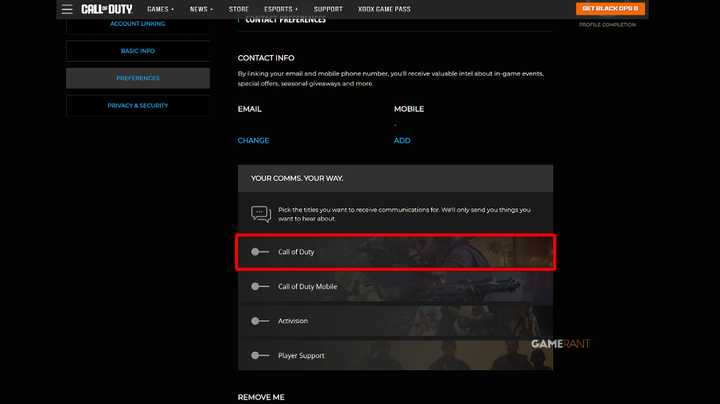The width and height of the screenshot is (720, 404).
Task: Click the chat bubble comms icon
Action: click(260, 213)
